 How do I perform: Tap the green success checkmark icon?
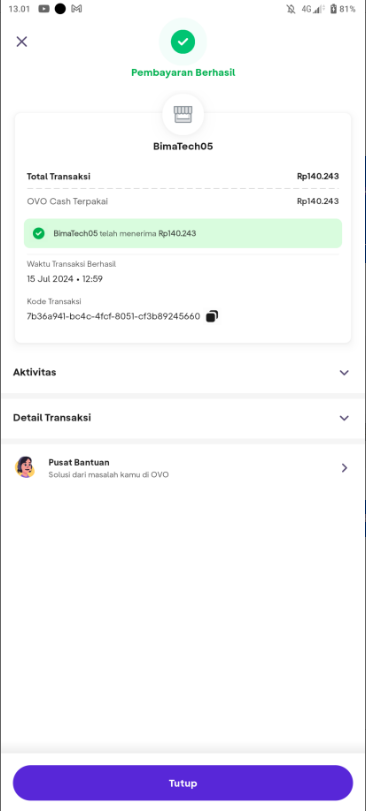click(183, 42)
